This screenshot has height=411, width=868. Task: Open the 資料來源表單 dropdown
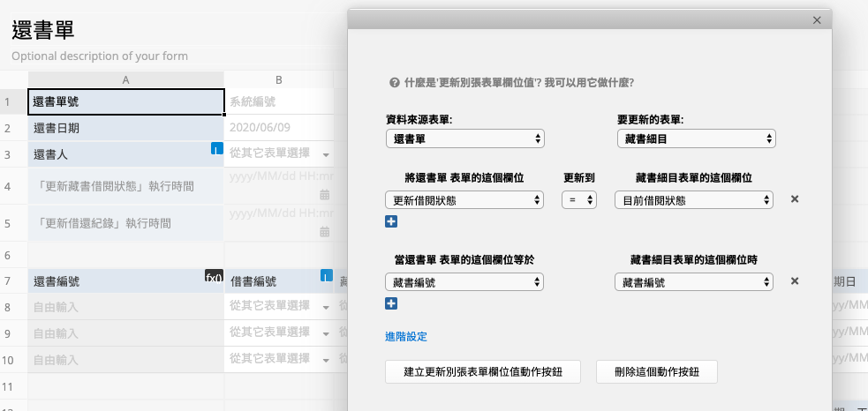pyautogui.click(x=464, y=138)
